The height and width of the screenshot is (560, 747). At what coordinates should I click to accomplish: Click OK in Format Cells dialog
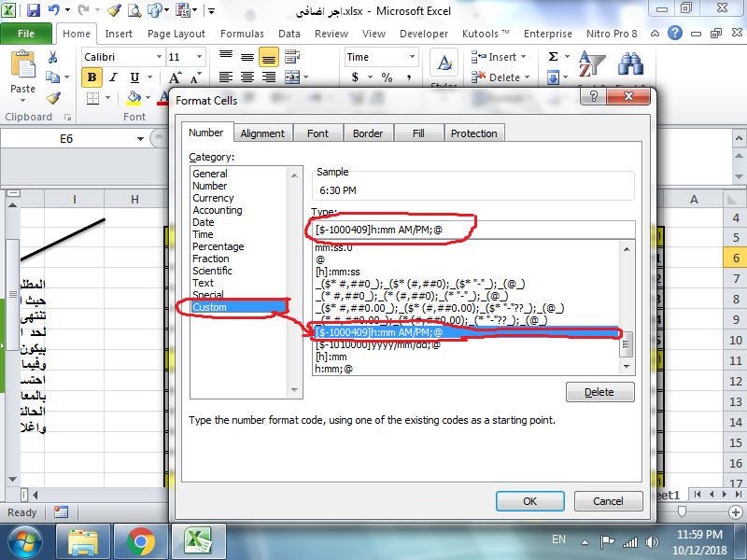pos(529,501)
